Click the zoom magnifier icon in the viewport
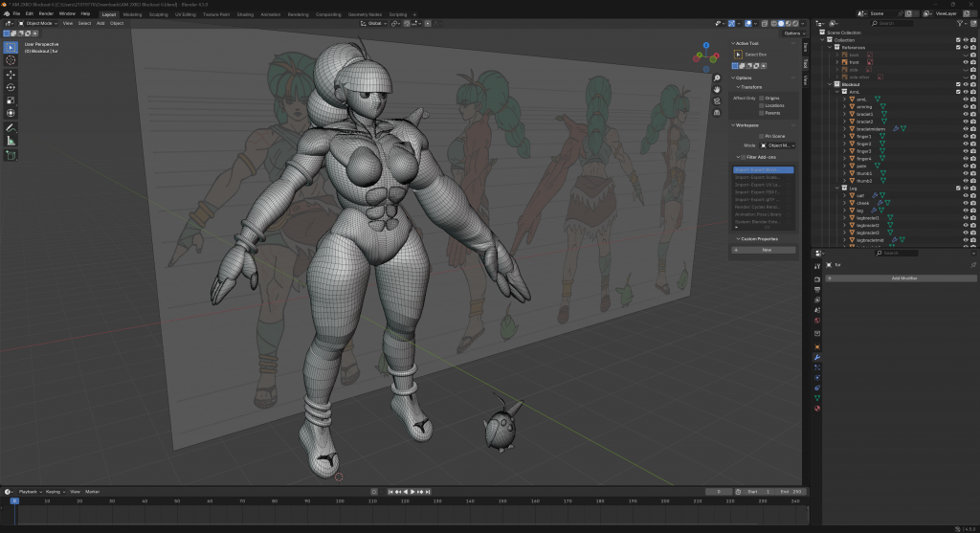This screenshot has height=533, width=980. (x=717, y=78)
